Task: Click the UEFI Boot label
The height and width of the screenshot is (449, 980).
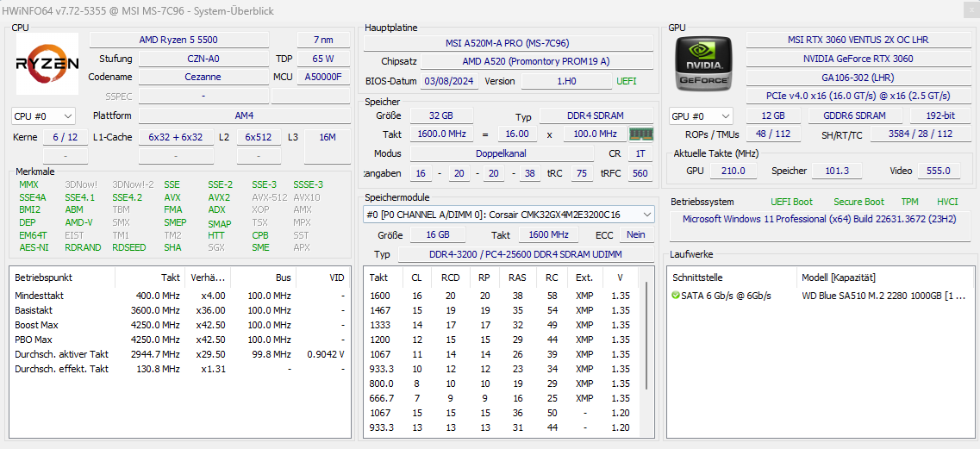Action: click(792, 202)
